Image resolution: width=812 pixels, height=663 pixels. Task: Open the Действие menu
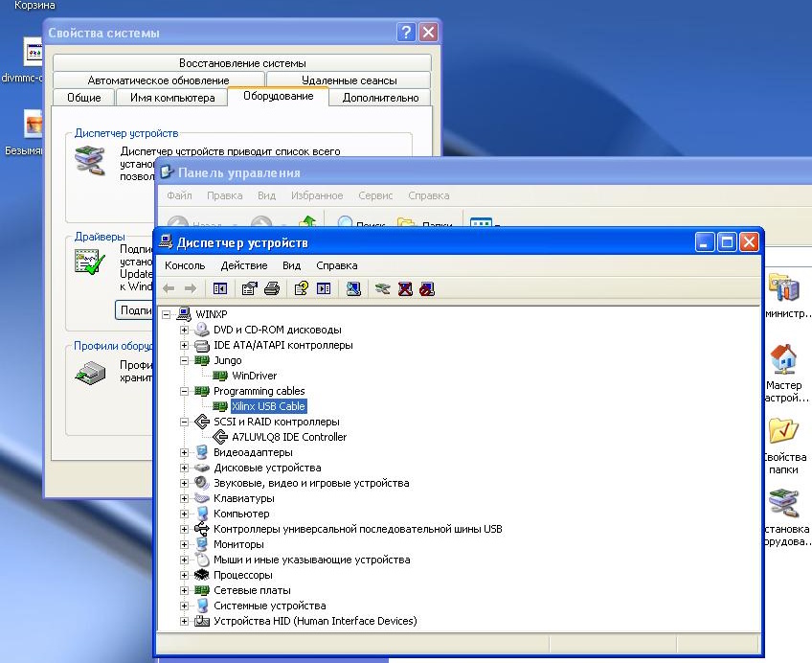pyautogui.click(x=243, y=265)
